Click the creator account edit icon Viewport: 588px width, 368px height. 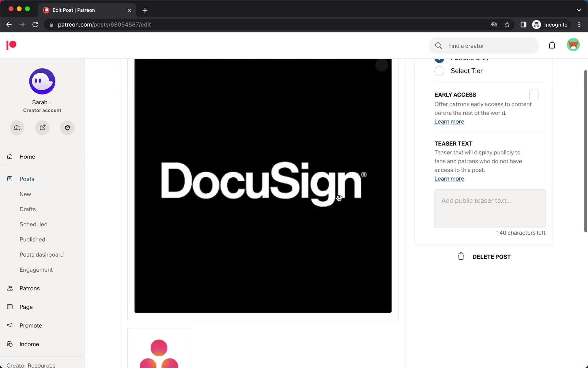(x=42, y=128)
